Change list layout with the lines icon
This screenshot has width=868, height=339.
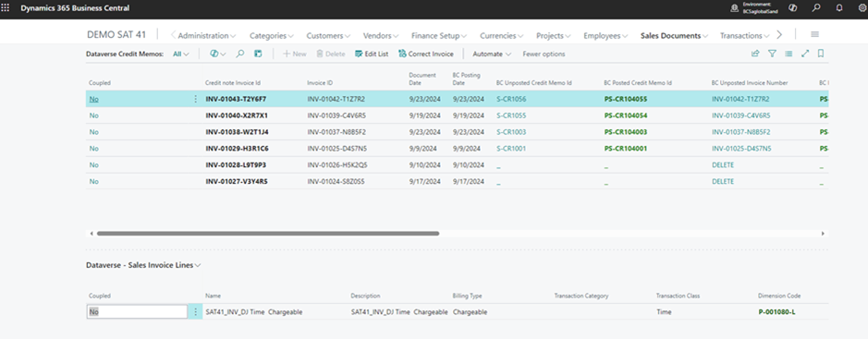coord(789,54)
